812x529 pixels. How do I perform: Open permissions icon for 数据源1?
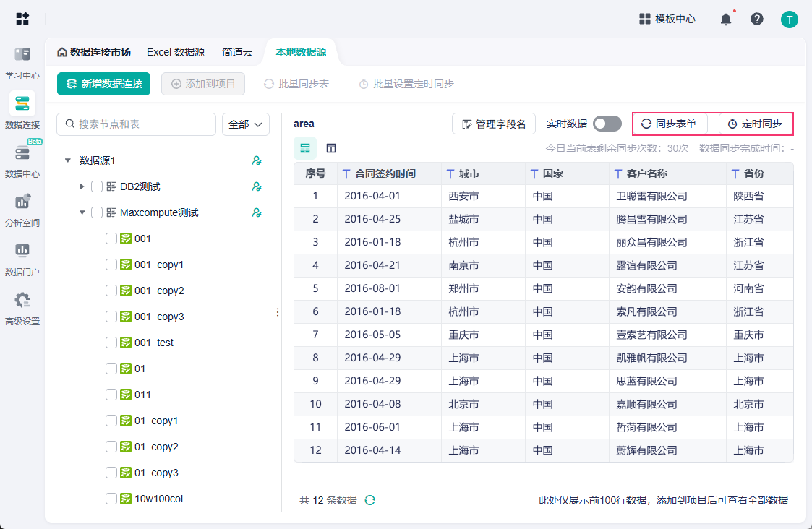257,160
